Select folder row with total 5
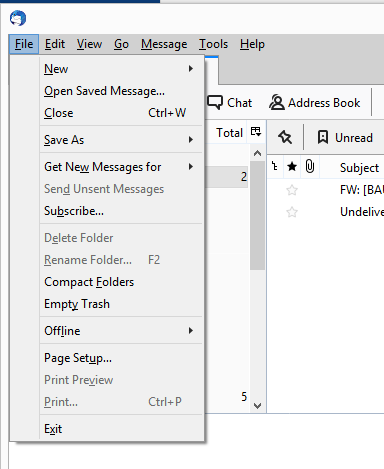384x469 pixels. pos(227,397)
